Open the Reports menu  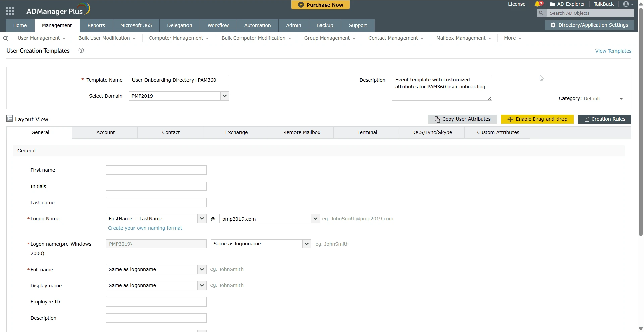pos(96,25)
